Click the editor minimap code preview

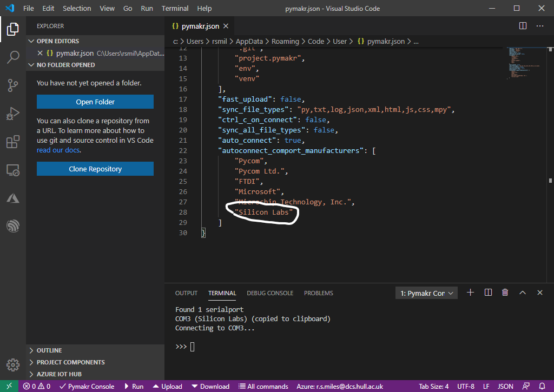pyautogui.click(x=524, y=63)
